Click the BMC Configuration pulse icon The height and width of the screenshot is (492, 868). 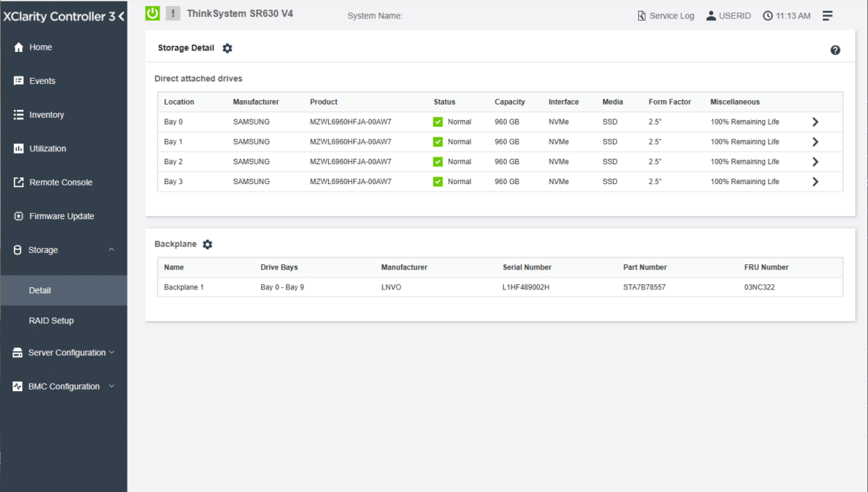pos(18,387)
